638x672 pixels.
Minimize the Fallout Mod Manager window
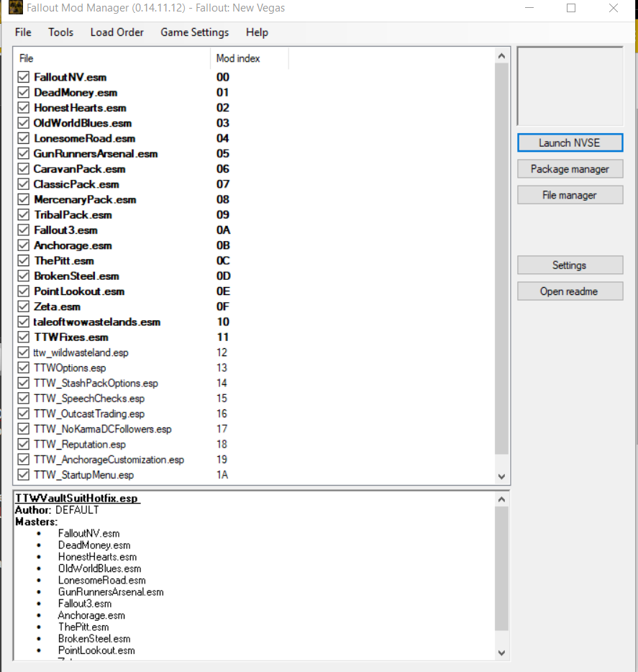(x=529, y=8)
